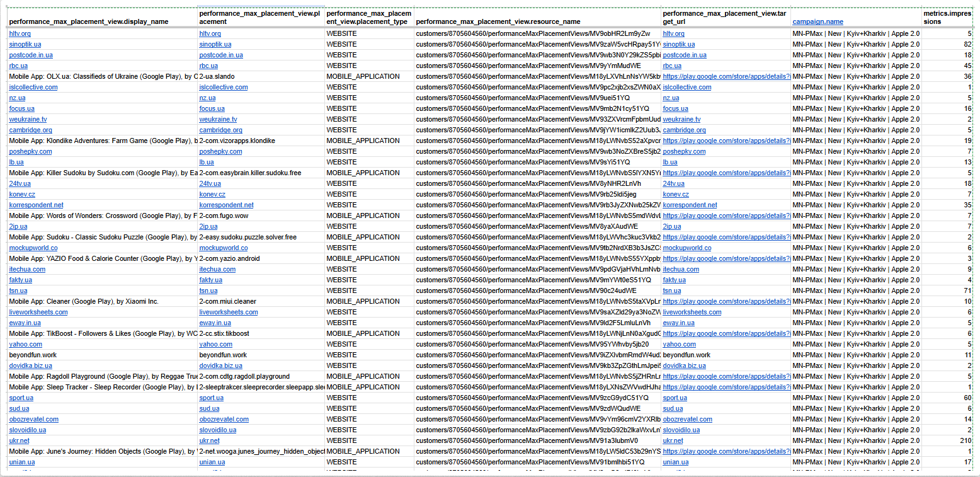The width and height of the screenshot is (980, 477).
Task: Click the campaign.name column header link
Action: click(818, 21)
